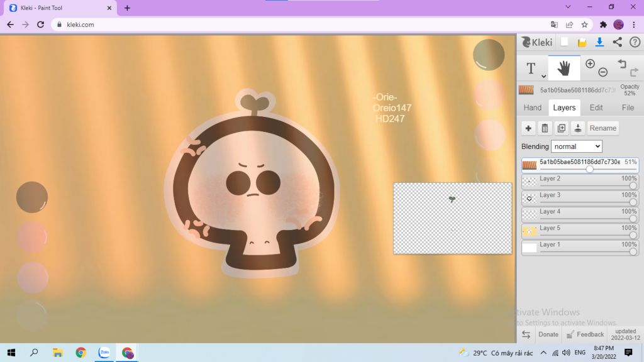Zoom out with the minus magnifier

click(602, 73)
